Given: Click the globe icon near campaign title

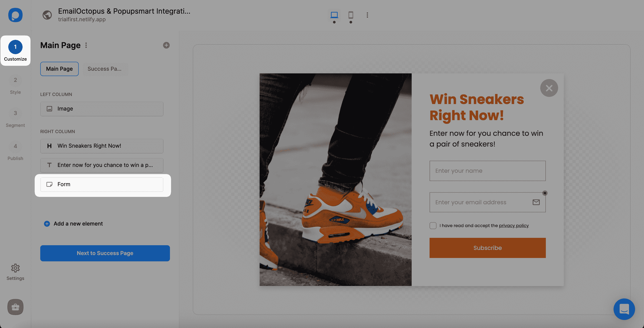Looking at the screenshot, I should 47,15.
